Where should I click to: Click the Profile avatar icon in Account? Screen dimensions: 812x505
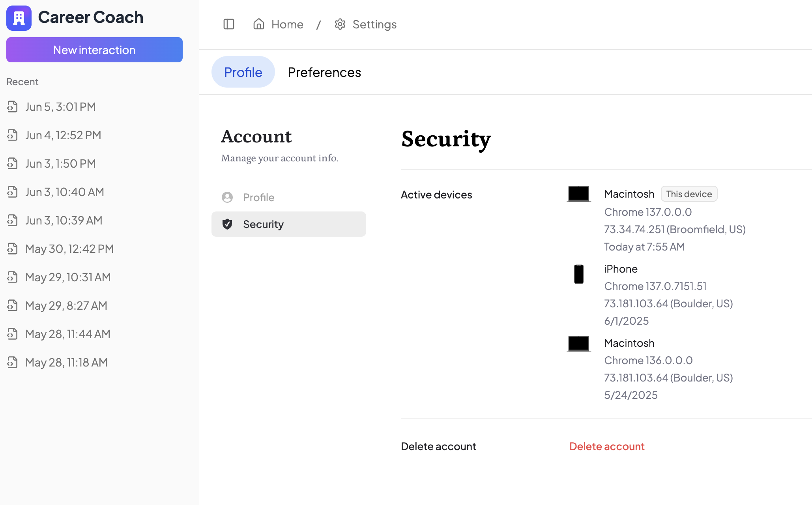pyautogui.click(x=227, y=197)
